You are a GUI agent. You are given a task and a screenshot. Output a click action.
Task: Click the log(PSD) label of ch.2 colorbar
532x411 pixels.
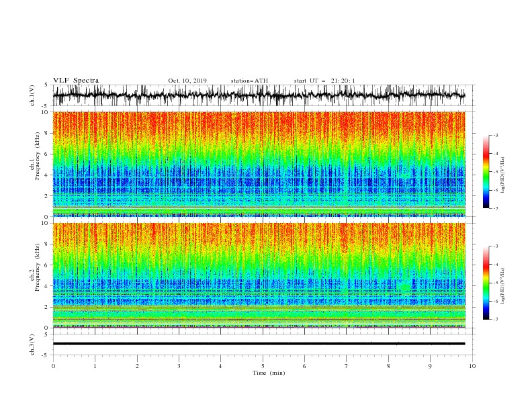point(502,286)
